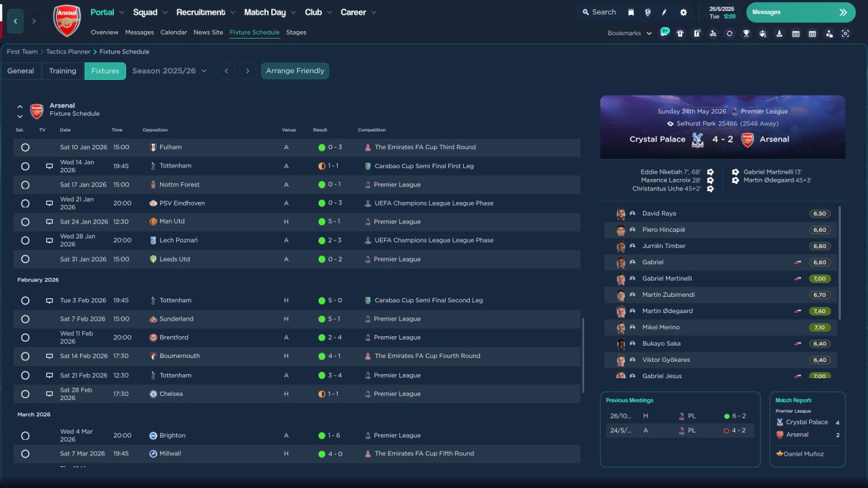Open the bookmark icon next to Search
The image size is (868, 488).
click(631, 12)
